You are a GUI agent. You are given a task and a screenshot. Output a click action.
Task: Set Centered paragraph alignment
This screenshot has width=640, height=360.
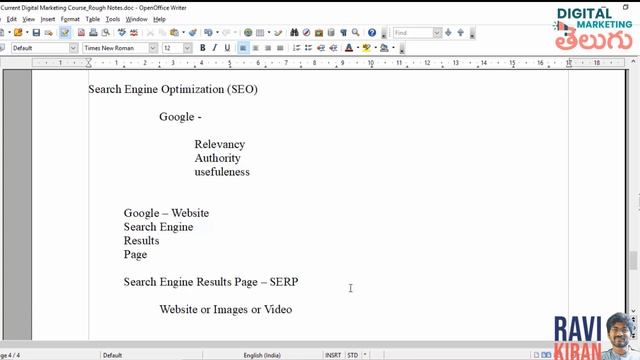[x=256, y=48]
